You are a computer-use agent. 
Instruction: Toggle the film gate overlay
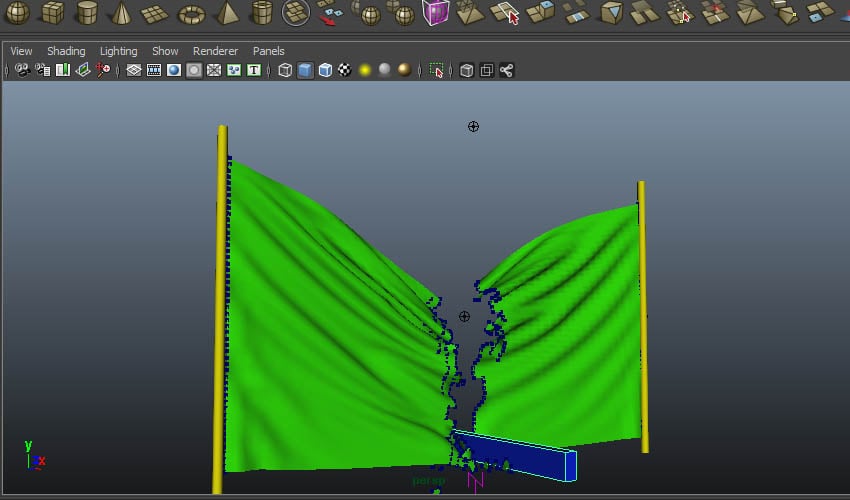pos(154,70)
